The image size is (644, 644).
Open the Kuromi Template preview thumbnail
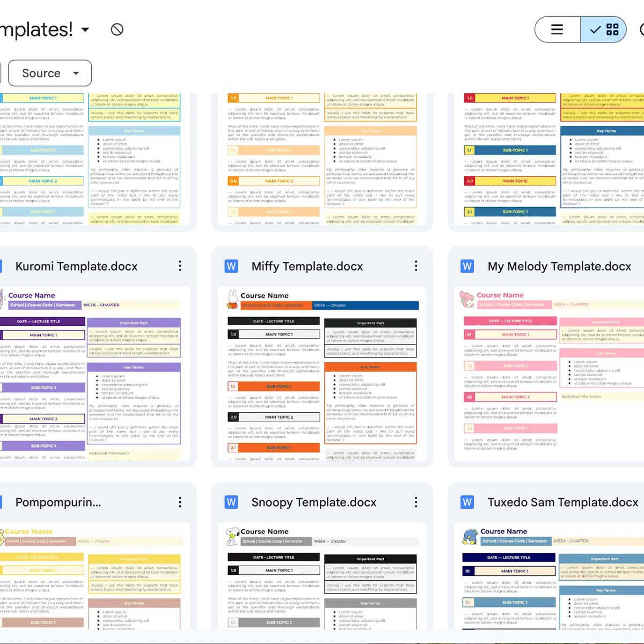[95, 374]
